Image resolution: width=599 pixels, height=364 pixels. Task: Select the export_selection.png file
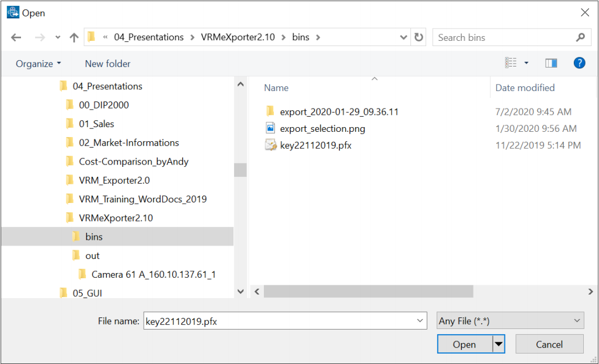pyautogui.click(x=322, y=128)
